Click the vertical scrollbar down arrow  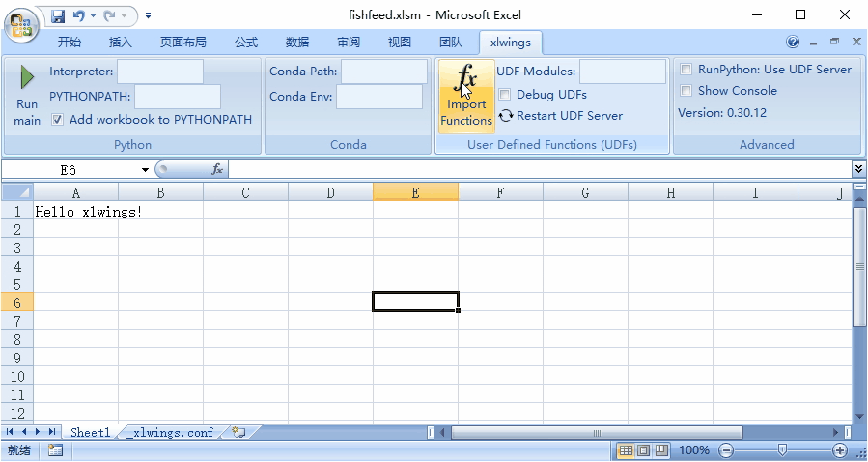click(x=859, y=416)
